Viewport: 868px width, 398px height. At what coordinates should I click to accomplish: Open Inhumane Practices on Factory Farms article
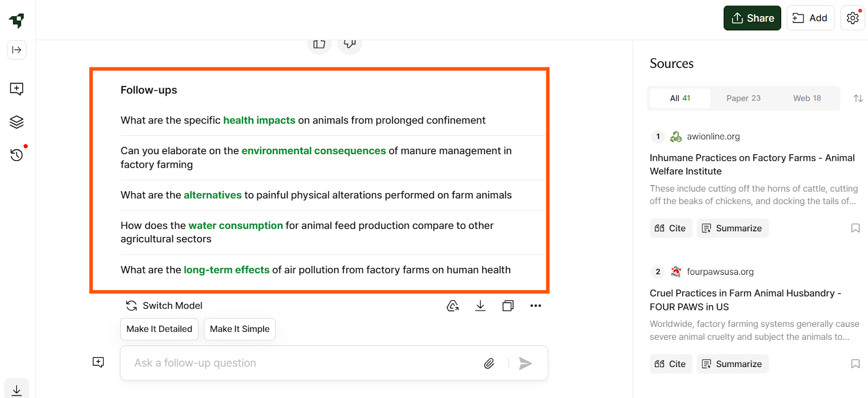point(752,165)
